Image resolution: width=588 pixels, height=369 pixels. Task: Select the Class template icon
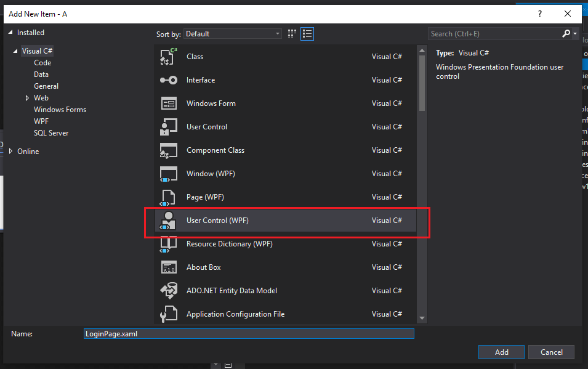click(x=168, y=57)
